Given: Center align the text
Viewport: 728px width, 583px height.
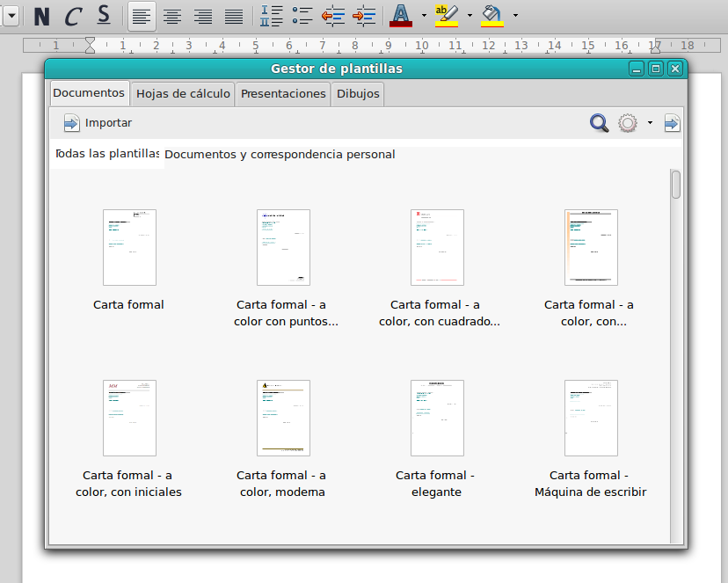Looking at the screenshot, I should (172, 16).
